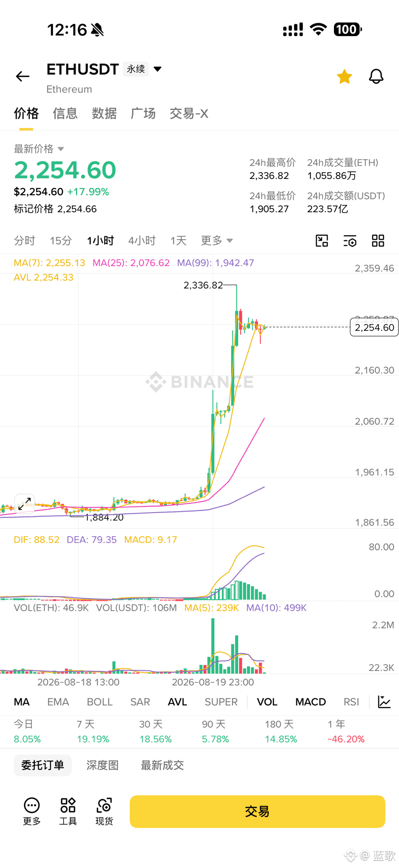The width and height of the screenshot is (399, 868).
Task: Open the 深度图 tab
Action: (x=103, y=765)
